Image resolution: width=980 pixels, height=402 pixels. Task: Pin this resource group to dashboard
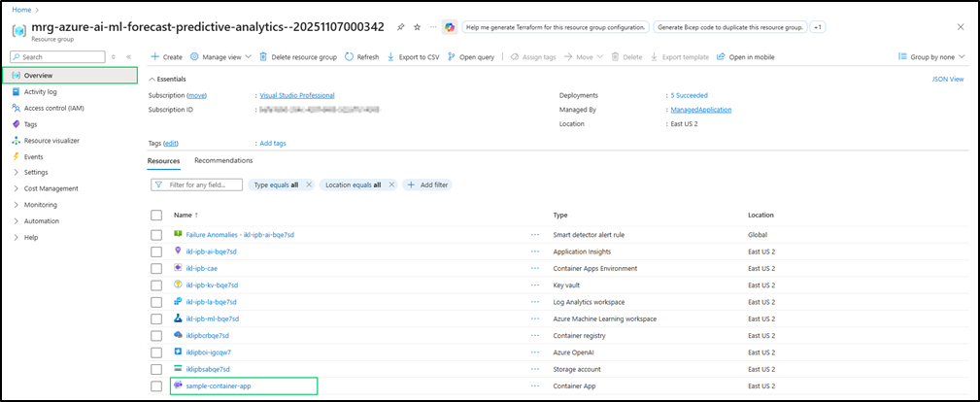click(401, 27)
